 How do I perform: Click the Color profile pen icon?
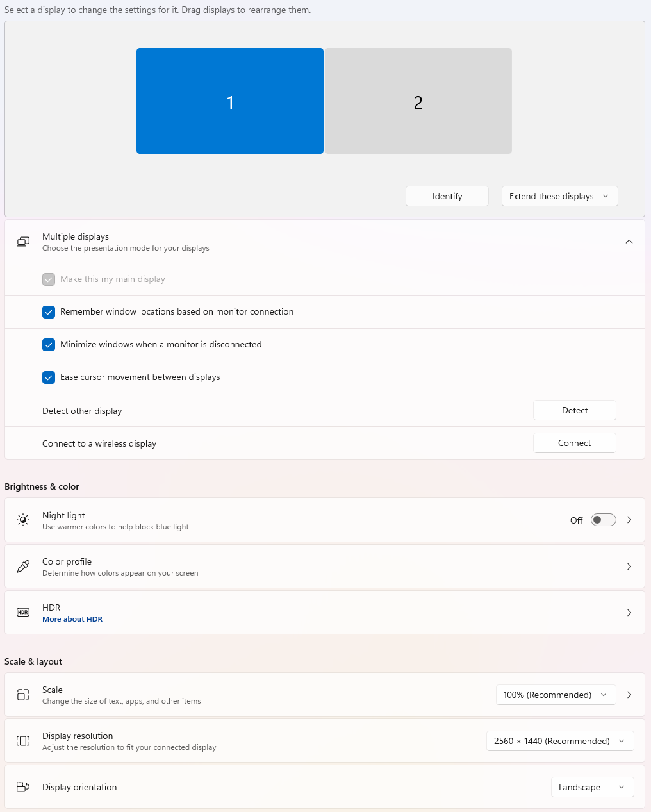point(23,566)
